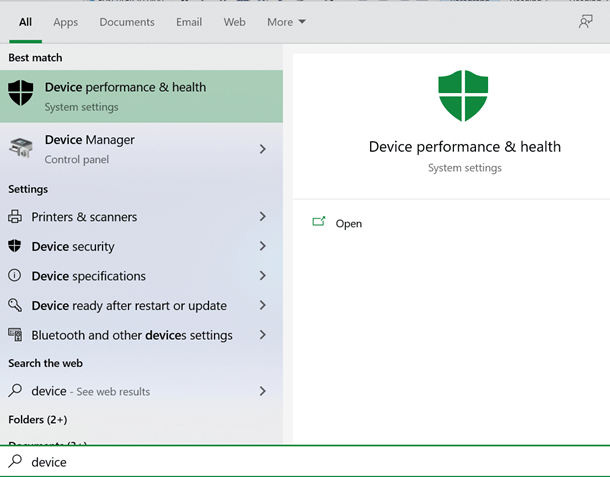Click the Settings section heading
610x477 pixels.
(28, 189)
